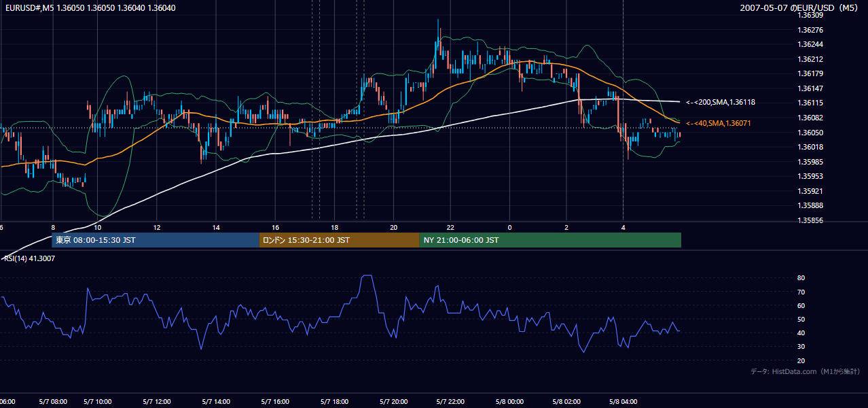Click the 5/7 22:00 date axis label
This screenshot has height=408, width=868.
click(x=451, y=401)
